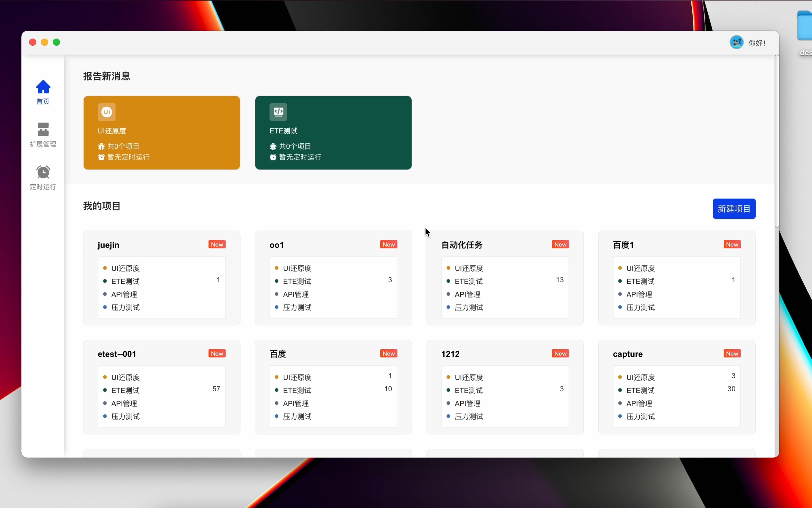Open the 1212 project title
The height and width of the screenshot is (508, 812).
(450, 354)
